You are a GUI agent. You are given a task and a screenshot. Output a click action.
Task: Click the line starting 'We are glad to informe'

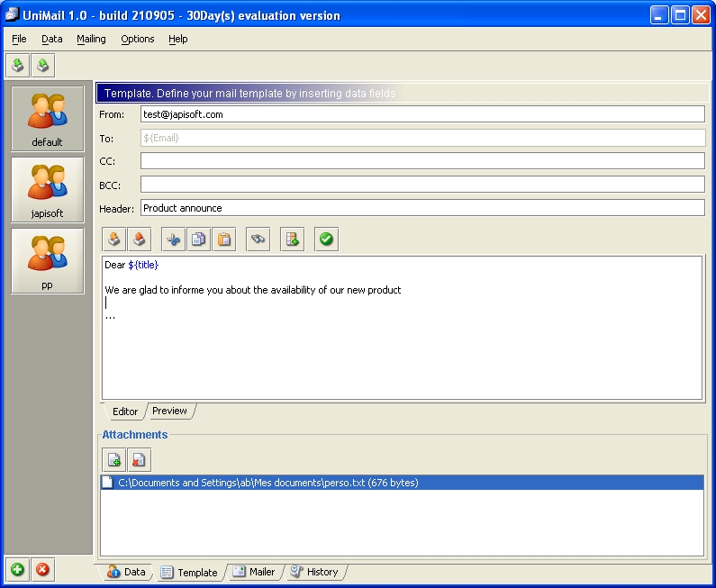(253, 290)
